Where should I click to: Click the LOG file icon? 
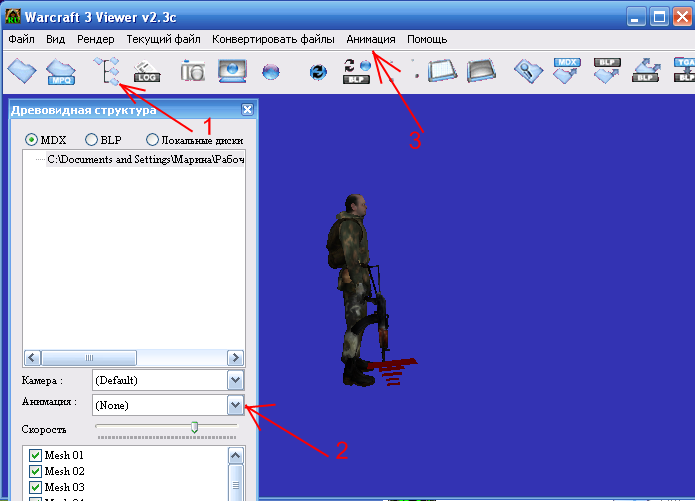point(147,71)
